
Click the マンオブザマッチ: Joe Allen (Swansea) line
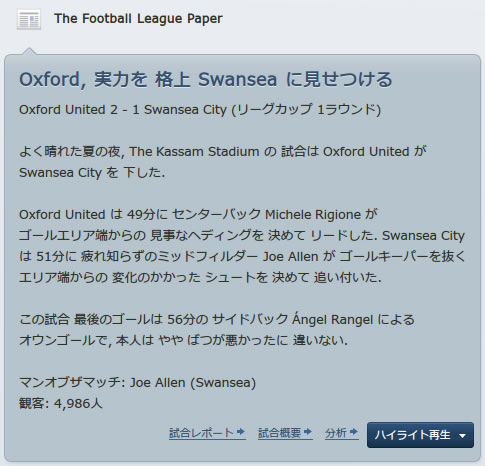(137, 382)
